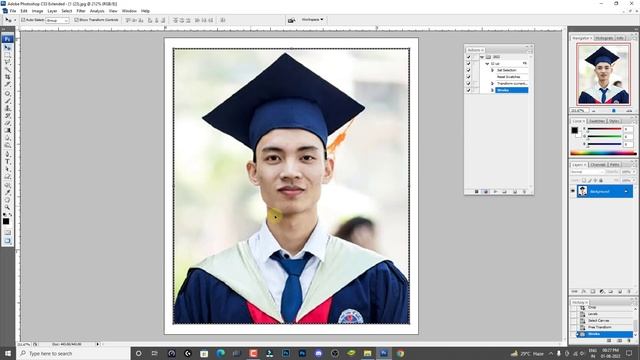Image resolution: width=640 pixels, height=360 pixels.
Task: Change screen mode from toolbox bottom
Action: [x=7, y=240]
